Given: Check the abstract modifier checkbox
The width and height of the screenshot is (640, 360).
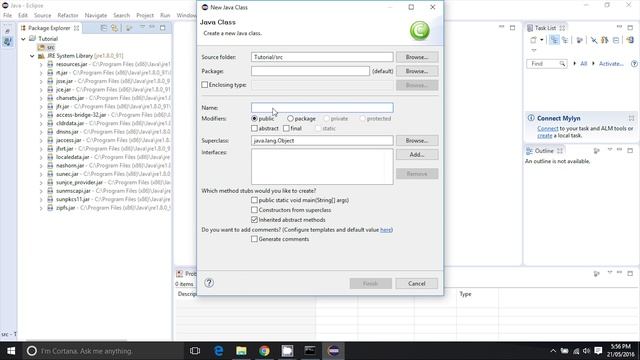Looking at the screenshot, I should pos(254,128).
